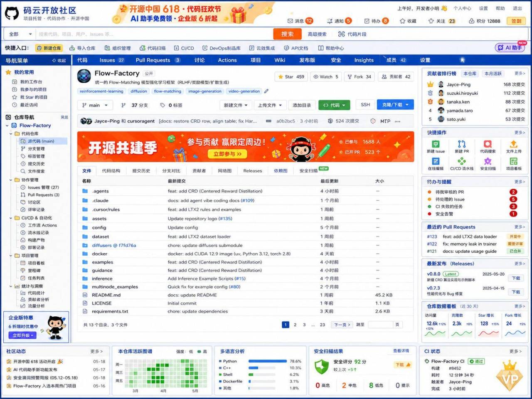Open 组织管理 in the shortcut bar
The width and height of the screenshot is (532, 399).
tap(118, 48)
